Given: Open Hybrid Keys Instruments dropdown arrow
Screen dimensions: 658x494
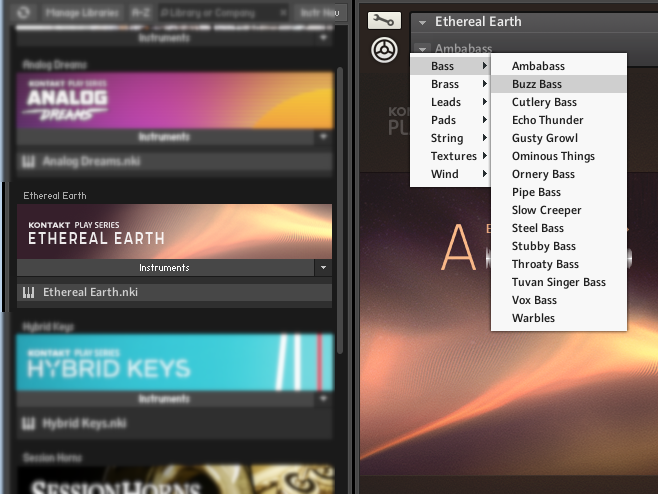Looking at the screenshot, I should coord(323,398).
